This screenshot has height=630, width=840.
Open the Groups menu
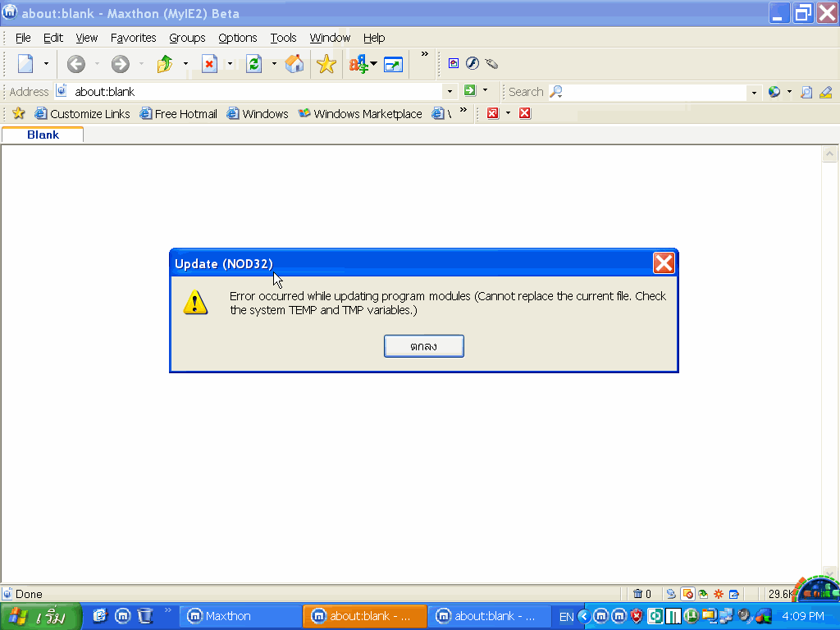[x=187, y=38]
